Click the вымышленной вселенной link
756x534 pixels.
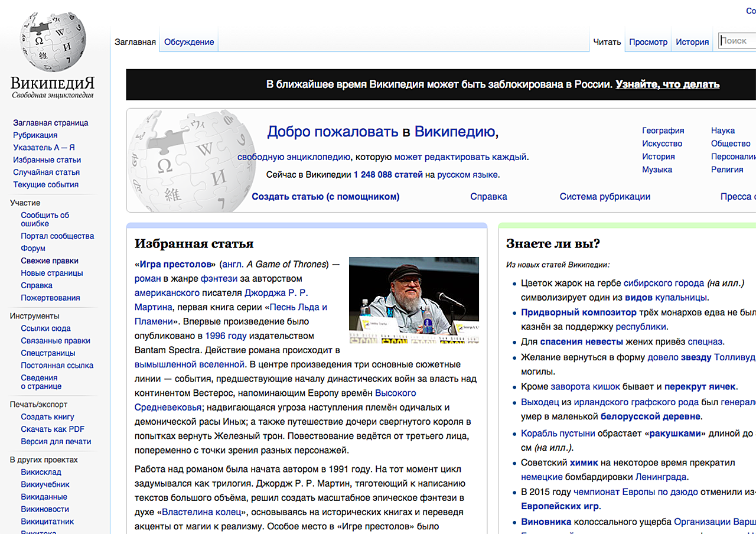(190, 364)
